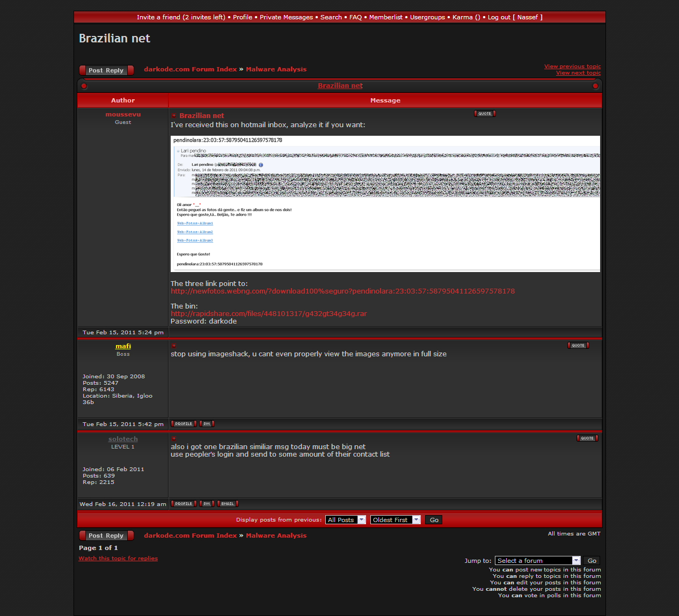Click View previous topic link

coord(572,67)
